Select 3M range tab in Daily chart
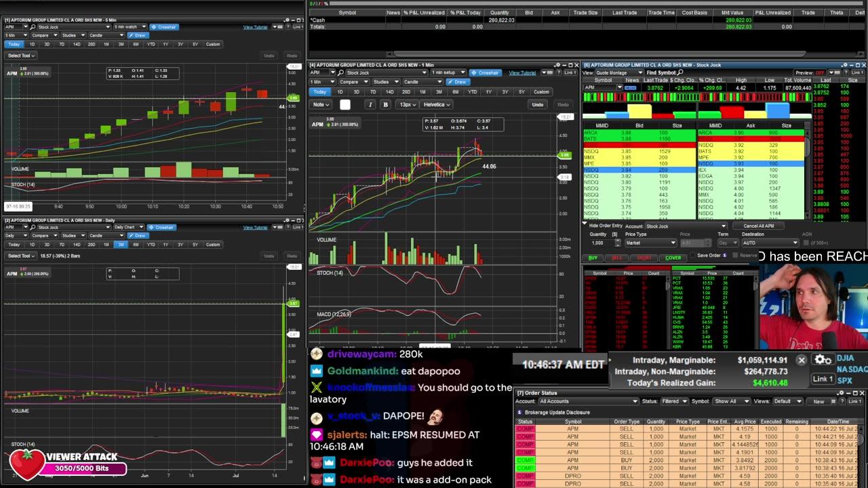868x488 pixels. [121, 244]
